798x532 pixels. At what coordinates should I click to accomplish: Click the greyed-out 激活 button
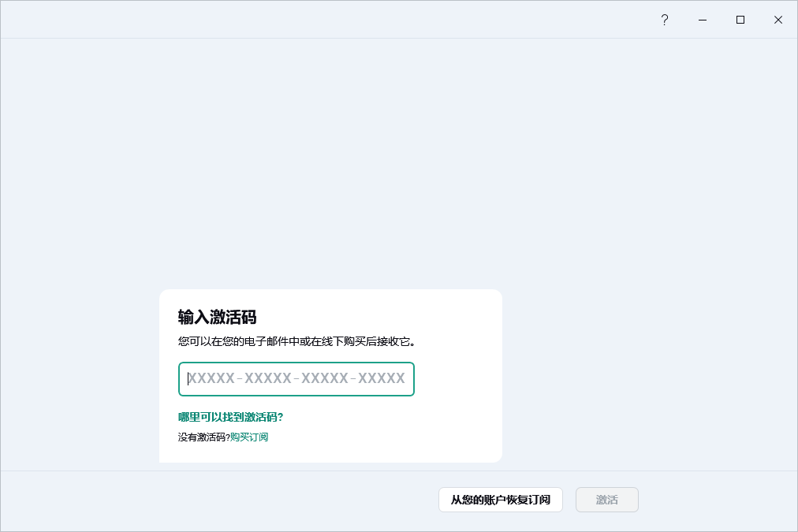606,500
